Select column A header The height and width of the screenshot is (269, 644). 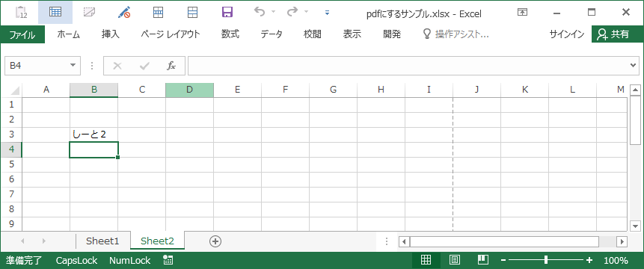click(46, 90)
